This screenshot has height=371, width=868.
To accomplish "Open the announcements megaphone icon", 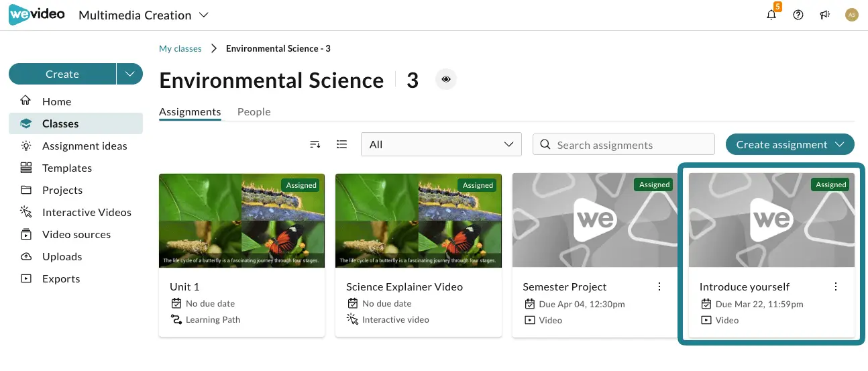I will (x=825, y=15).
